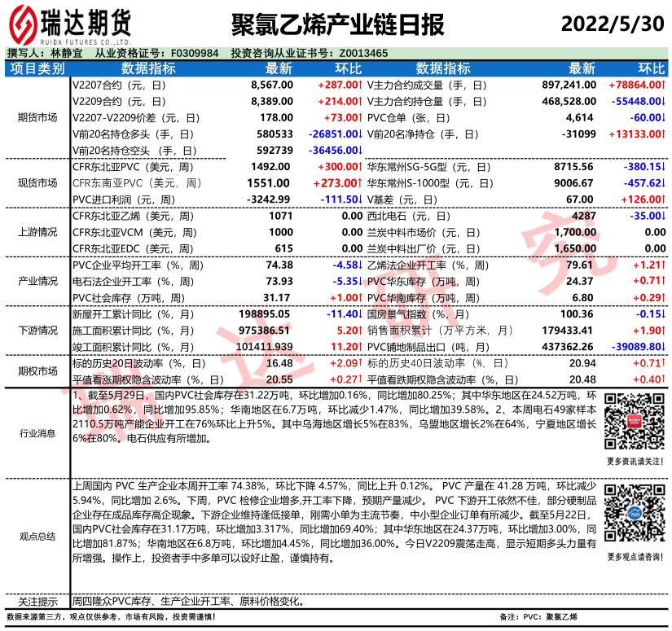The image size is (672, 631).
Task: Click the 上游情况 category label
Action: (x=37, y=232)
